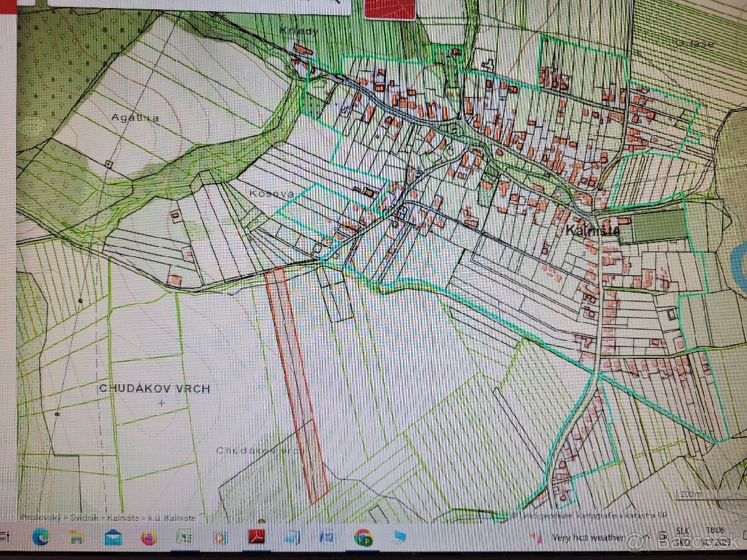
Task: Click the red map thumbnail at the top
Action: [x=390, y=9]
